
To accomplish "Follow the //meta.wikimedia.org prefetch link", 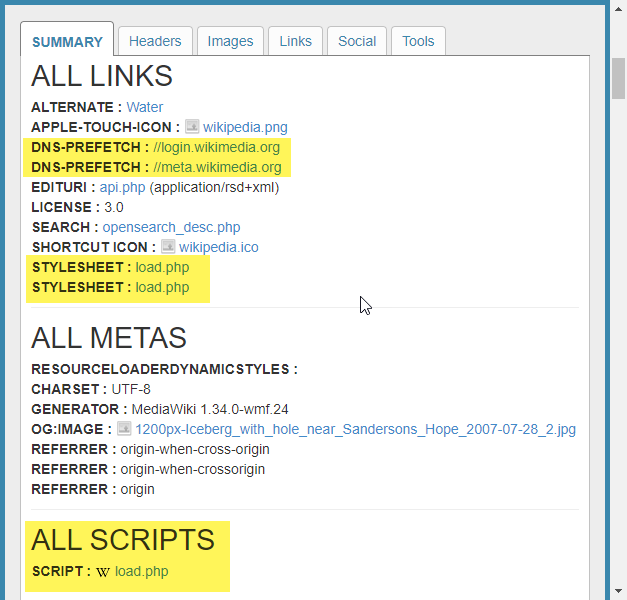I will coord(217,167).
